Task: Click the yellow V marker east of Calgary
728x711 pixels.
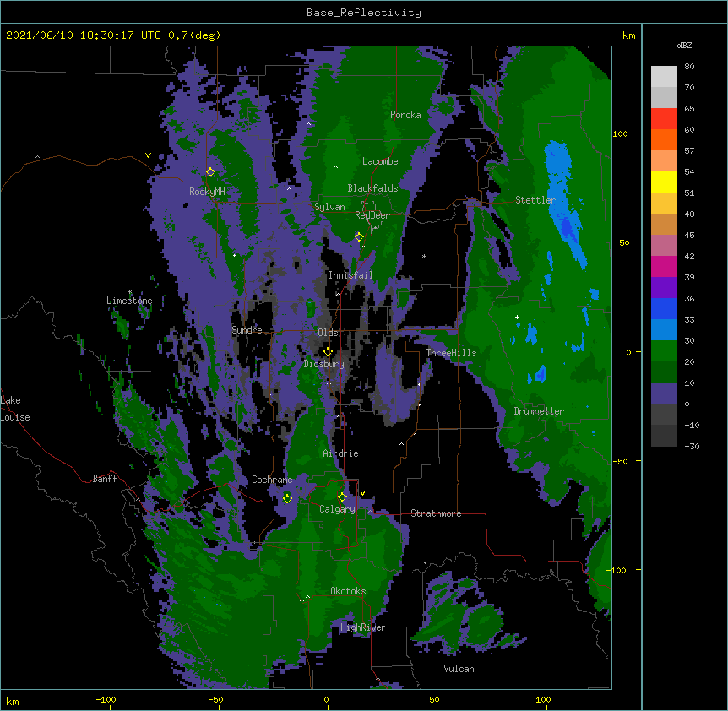Action: (x=362, y=493)
